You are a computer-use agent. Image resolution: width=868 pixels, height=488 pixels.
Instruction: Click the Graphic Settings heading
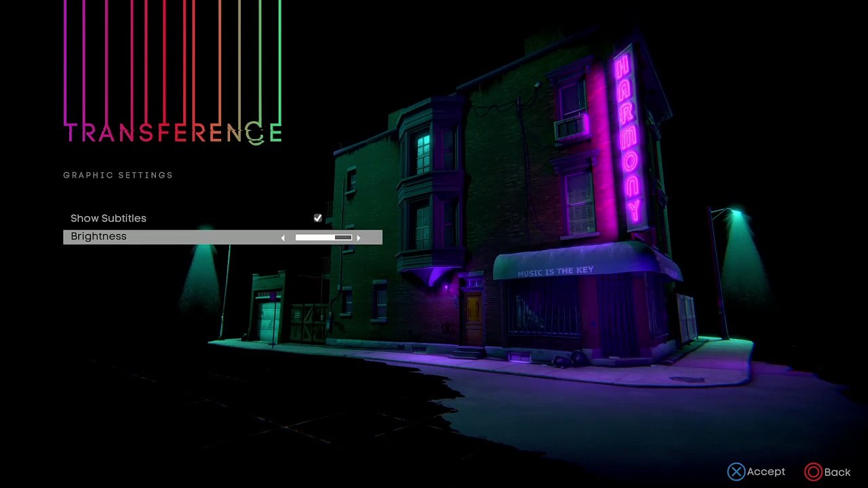[118, 176]
